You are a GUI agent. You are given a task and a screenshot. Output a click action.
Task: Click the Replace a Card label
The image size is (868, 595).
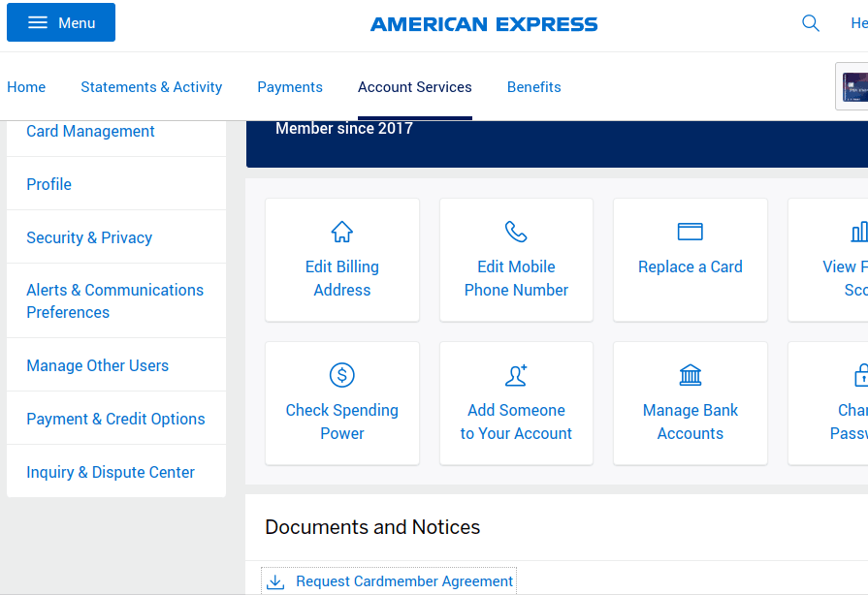coord(691,267)
